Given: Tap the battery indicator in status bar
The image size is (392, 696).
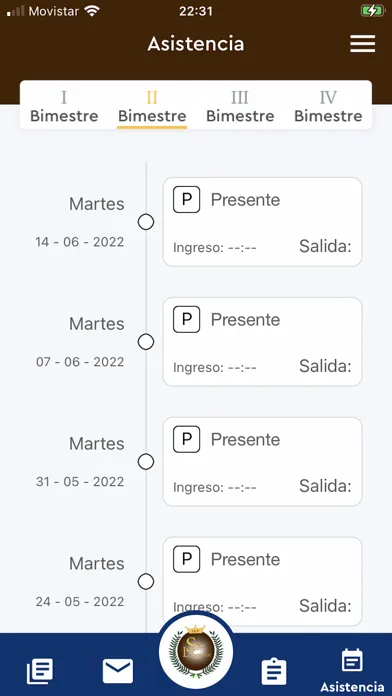Looking at the screenshot, I should tap(372, 11).
